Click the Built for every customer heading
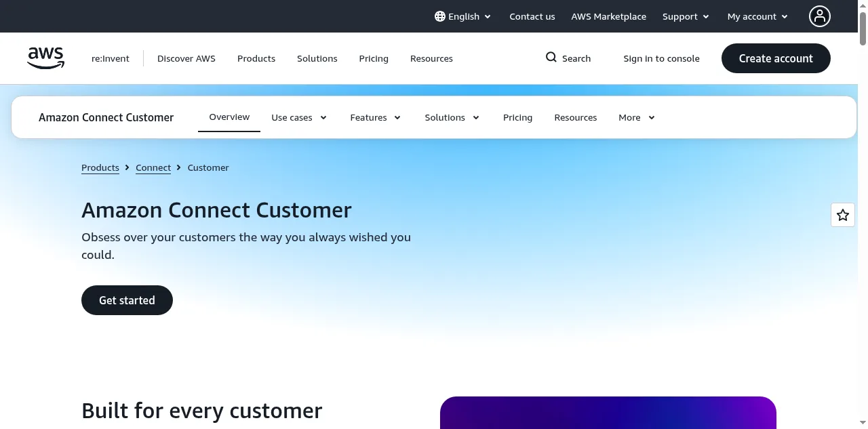This screenshot has width=868, height=429. coord(201,411)
